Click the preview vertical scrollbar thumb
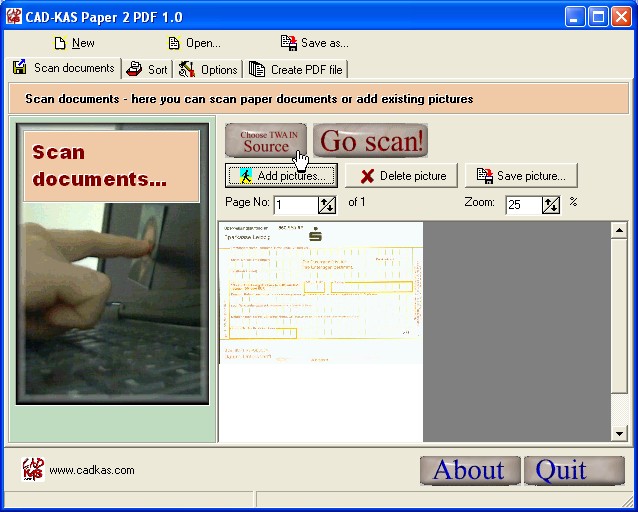The height and width of the screenshot is (512, 638). 619,316
